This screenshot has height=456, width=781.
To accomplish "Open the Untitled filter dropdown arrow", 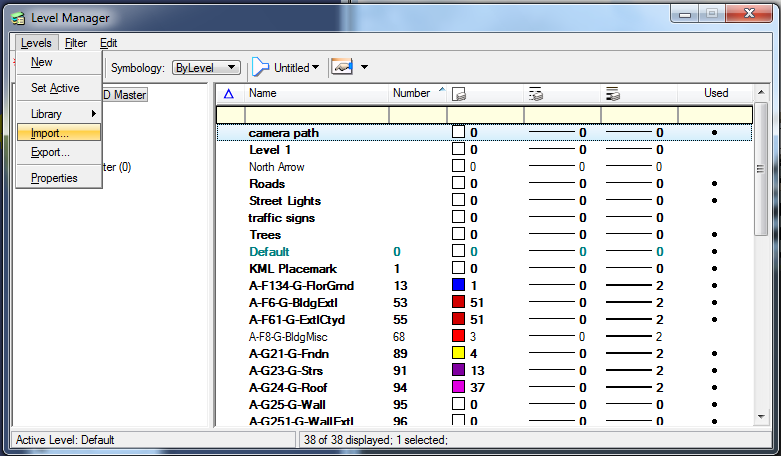I will click(315, 67).
